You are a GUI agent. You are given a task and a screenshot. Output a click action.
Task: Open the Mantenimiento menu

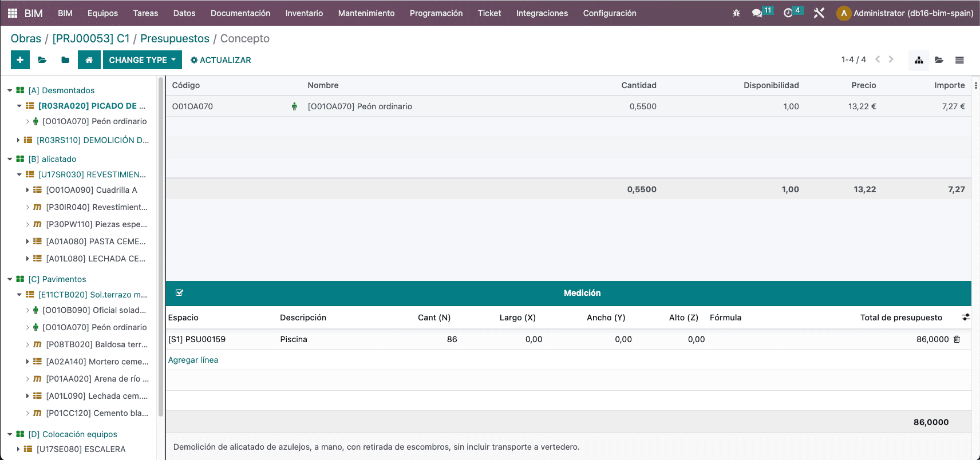point(366,13)
